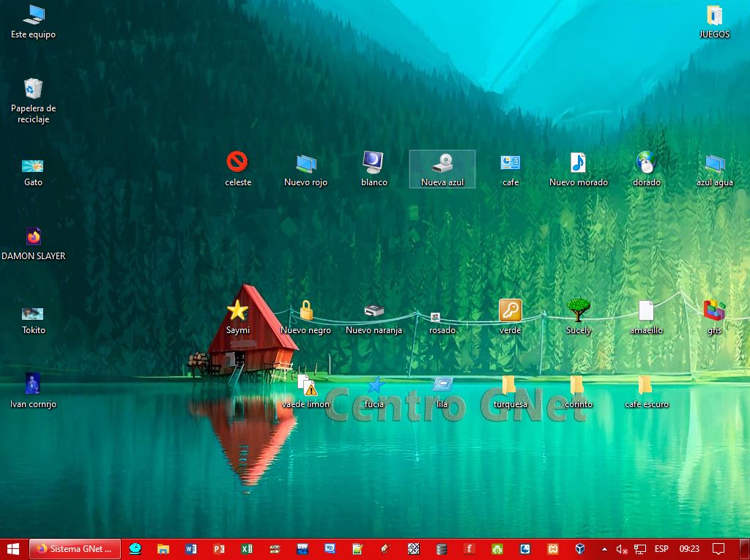Launch Excel from the taskbar

(x=247, y=548)
